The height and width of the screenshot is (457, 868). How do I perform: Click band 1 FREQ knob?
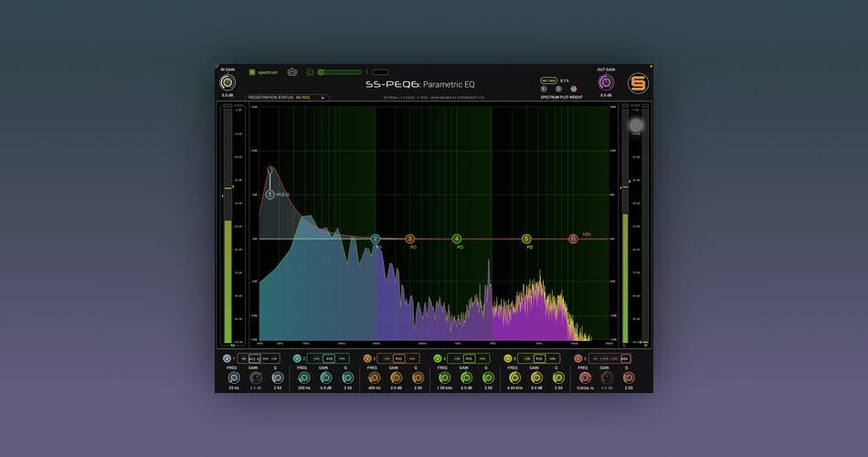click(x=234, y=377)
